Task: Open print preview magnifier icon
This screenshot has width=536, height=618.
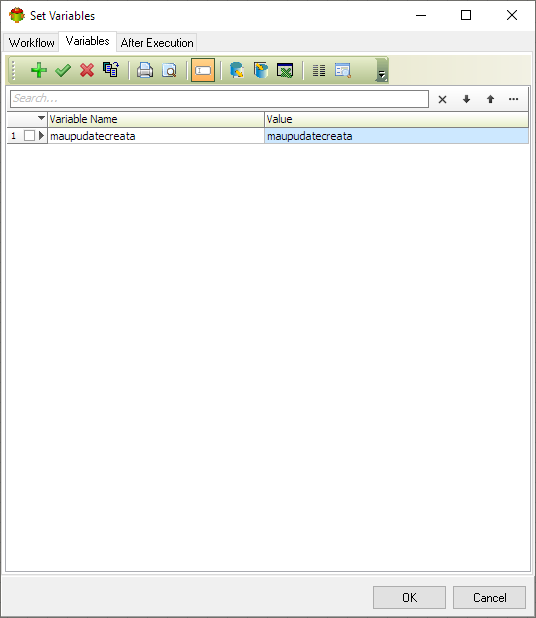Action: coord(169,70)
